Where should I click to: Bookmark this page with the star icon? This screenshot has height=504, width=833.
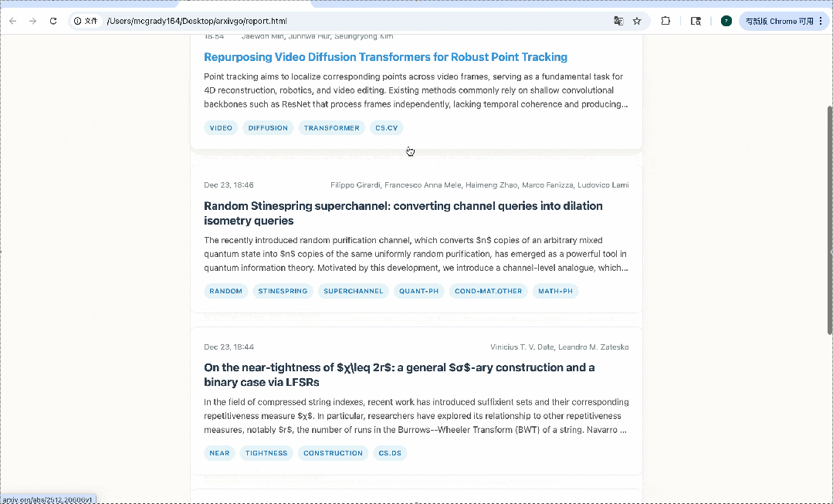(637, 21)
